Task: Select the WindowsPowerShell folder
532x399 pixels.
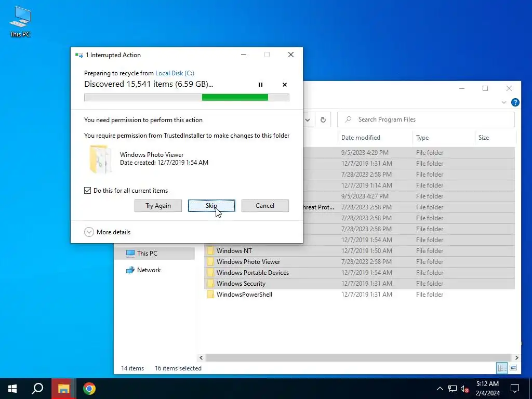Action: 360,294
